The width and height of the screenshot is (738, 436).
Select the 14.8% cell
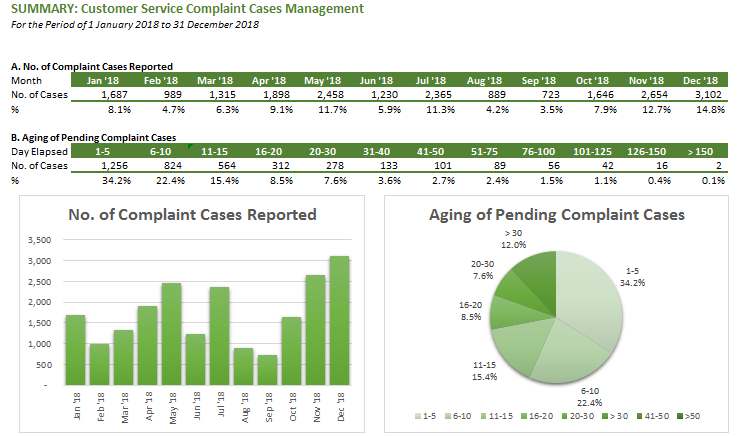(711, 110)
